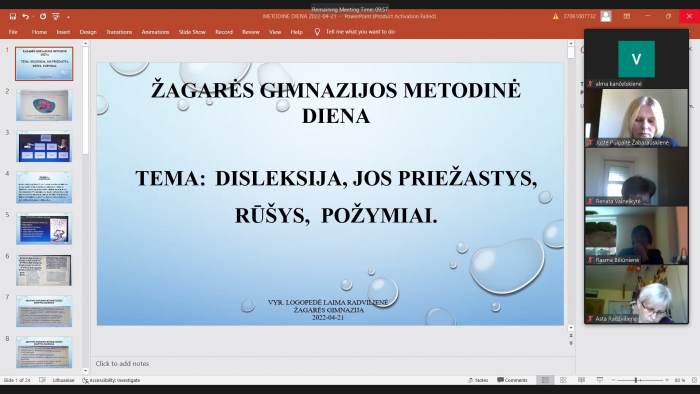
Task: Go to next slide double-arrow button
Action: [x=571, y=343]
